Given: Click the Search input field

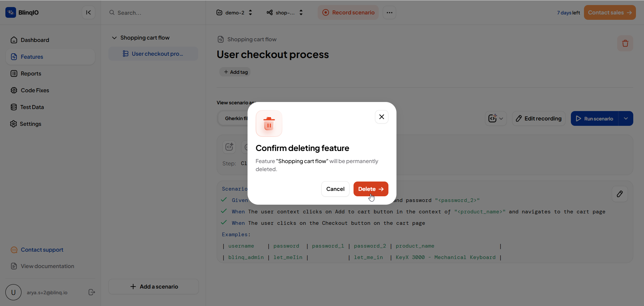Looking at the screenshot, I should pyautogui.click(x=154, y=13).
